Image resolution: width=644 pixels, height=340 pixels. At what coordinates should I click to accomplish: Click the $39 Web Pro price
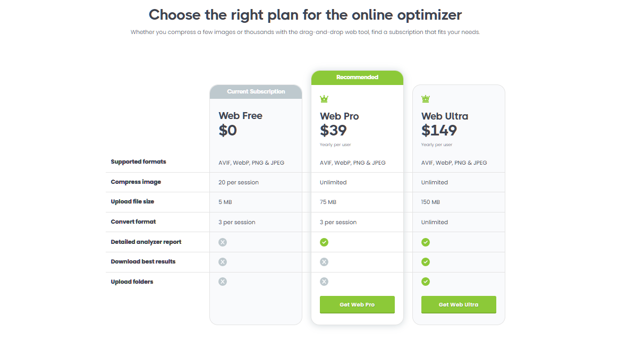pos(333,130)
